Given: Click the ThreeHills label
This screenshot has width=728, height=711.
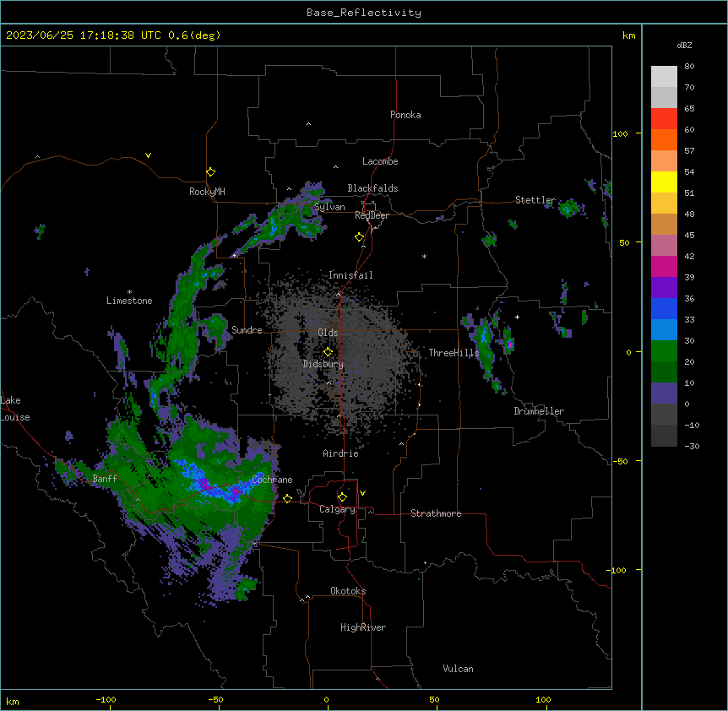Looking at the screenshot, I should coord(454,353).
